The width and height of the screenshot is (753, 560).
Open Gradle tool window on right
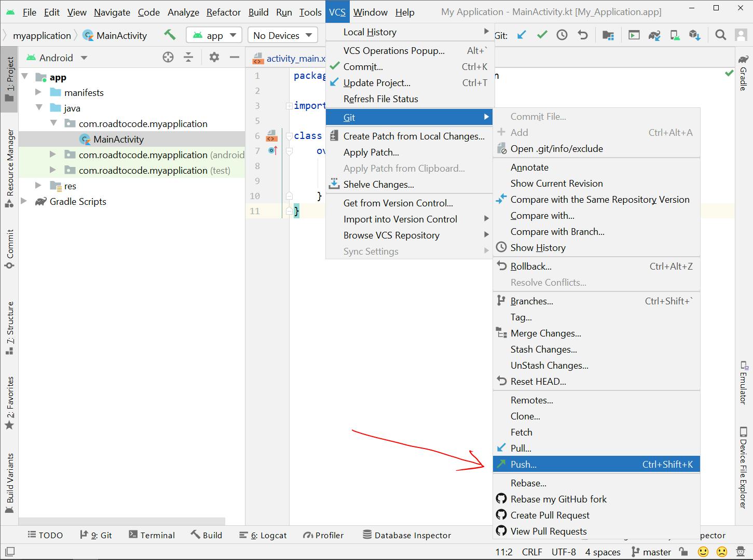tap(743, 72)
